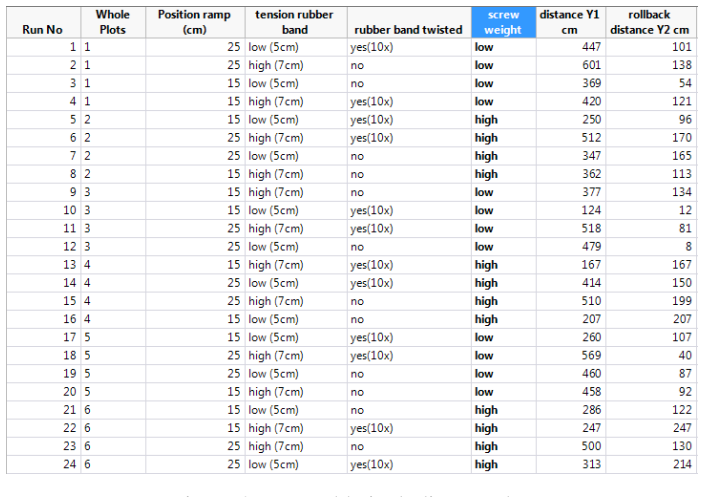Select row number 1 in Run No

tap(43, 47)
